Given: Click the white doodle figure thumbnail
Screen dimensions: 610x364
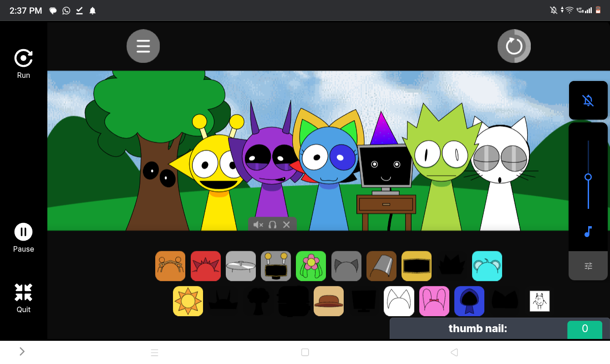Looking at the screenshot, I should pyautogui.click(x=539, y=301).
